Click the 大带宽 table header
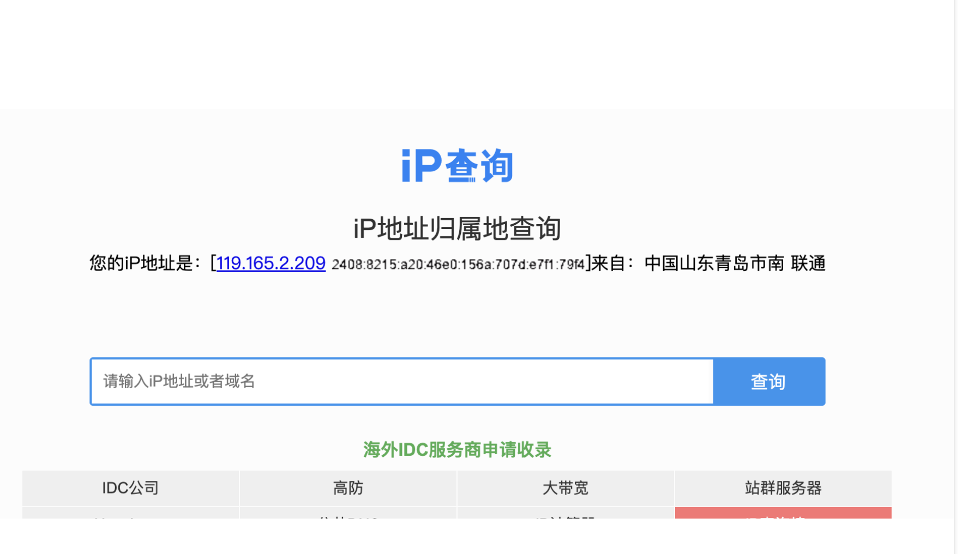The image size is (980, 554). point(566,488)
